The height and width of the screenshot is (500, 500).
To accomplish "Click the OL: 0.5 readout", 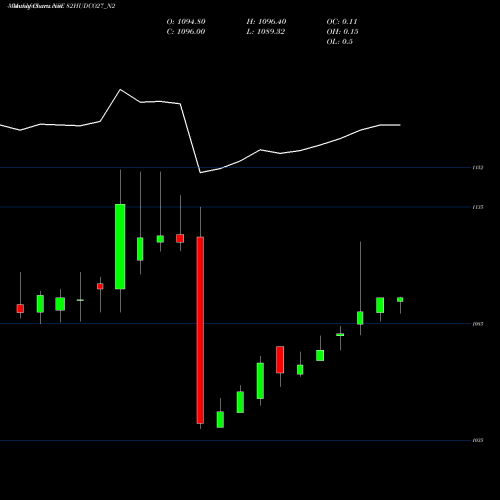I will coord(340,42).
